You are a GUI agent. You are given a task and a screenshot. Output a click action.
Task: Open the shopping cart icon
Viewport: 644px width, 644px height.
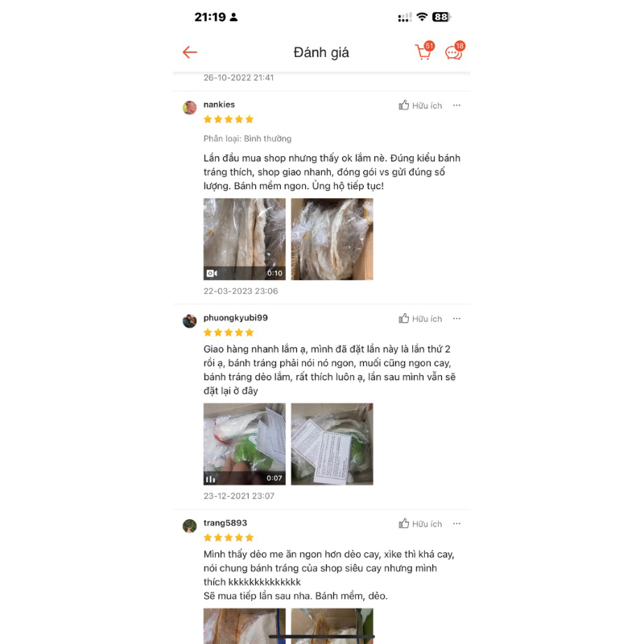coord(423,52)
